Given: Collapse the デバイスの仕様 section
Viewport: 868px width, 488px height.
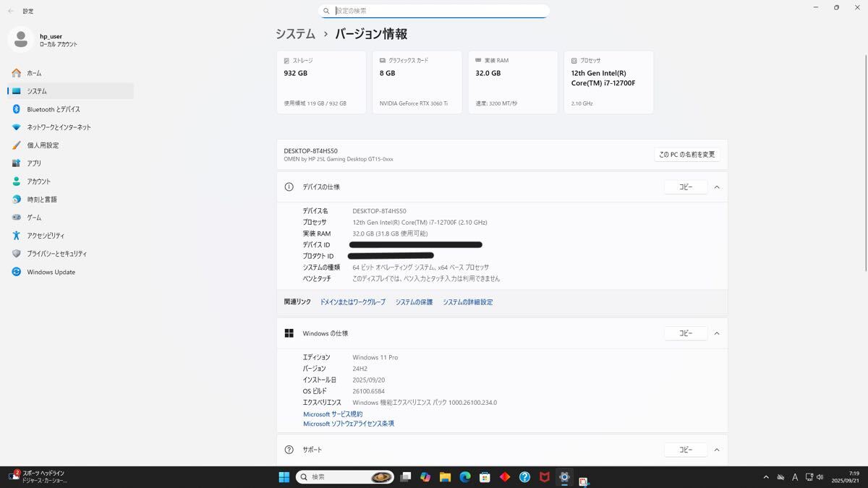Looking at the screenshot, I should click(717, 187).
